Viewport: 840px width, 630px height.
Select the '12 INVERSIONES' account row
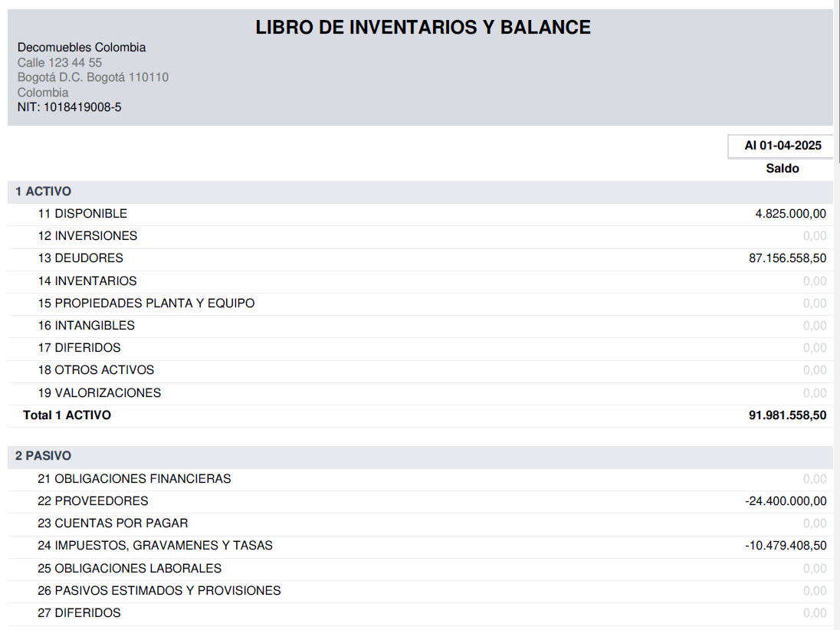pyautogui.click(x=87, y=236)
